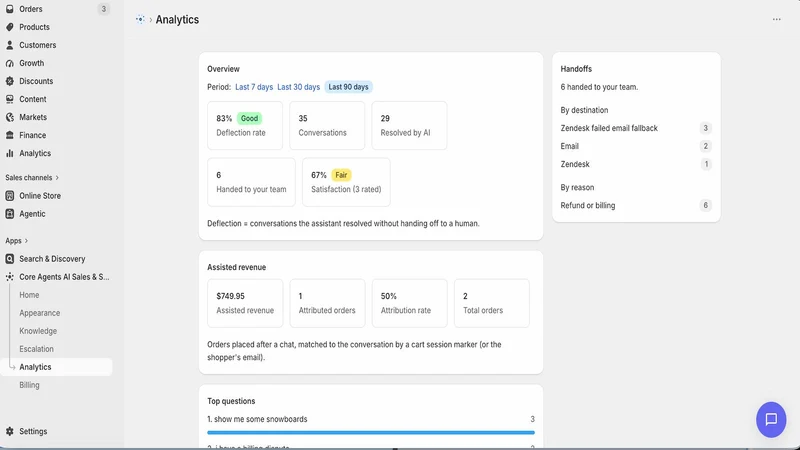Click the Total orders card
This screenshot has height=450, width=800.
pyautogui.click(x=492, y=303)
